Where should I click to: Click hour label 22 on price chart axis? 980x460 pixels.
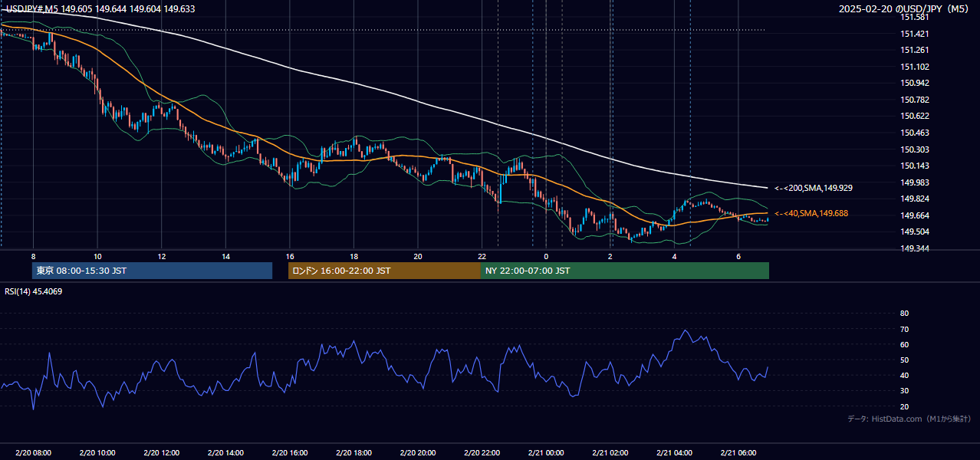pos(482,256)
